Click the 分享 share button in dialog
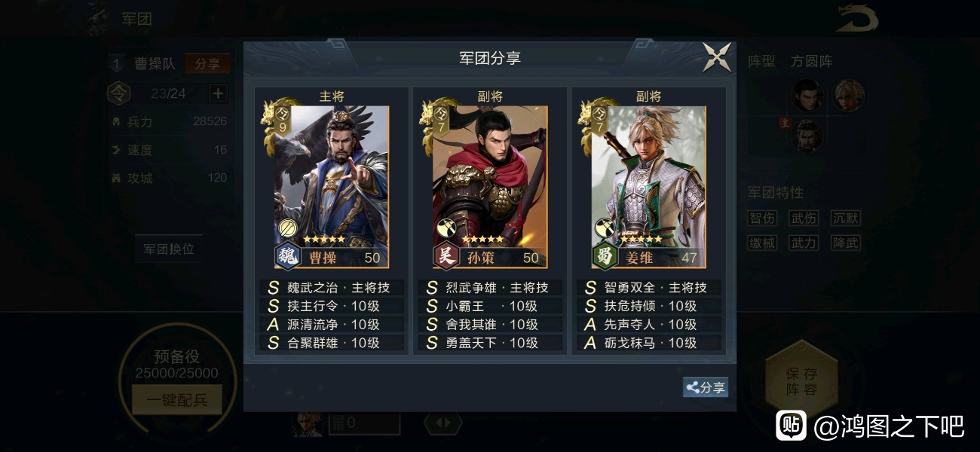The width and height of the screenshot is (980, 452). coord(706,387)
